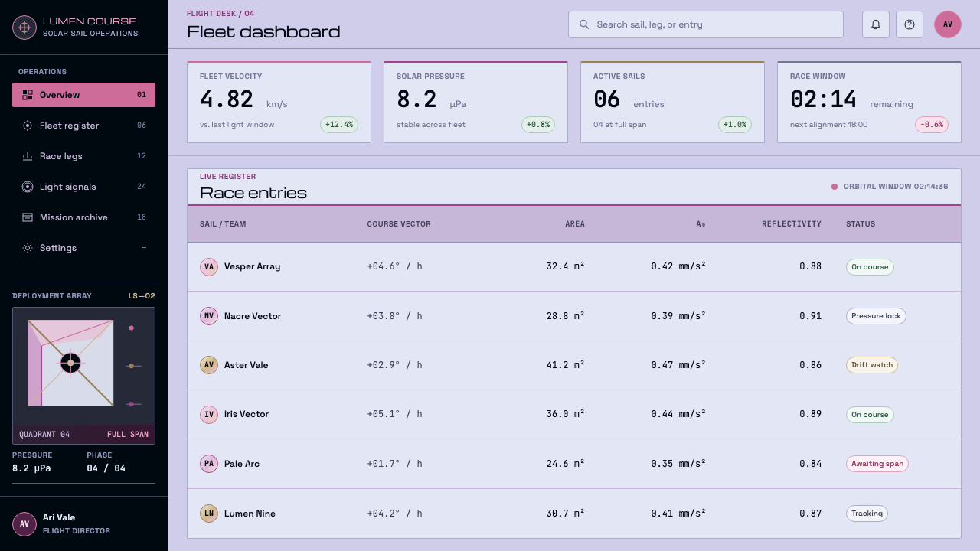Viewport: 980px width, 551px height.
Task: Click the Tracking status pill
Action: [x=867, y=514]
